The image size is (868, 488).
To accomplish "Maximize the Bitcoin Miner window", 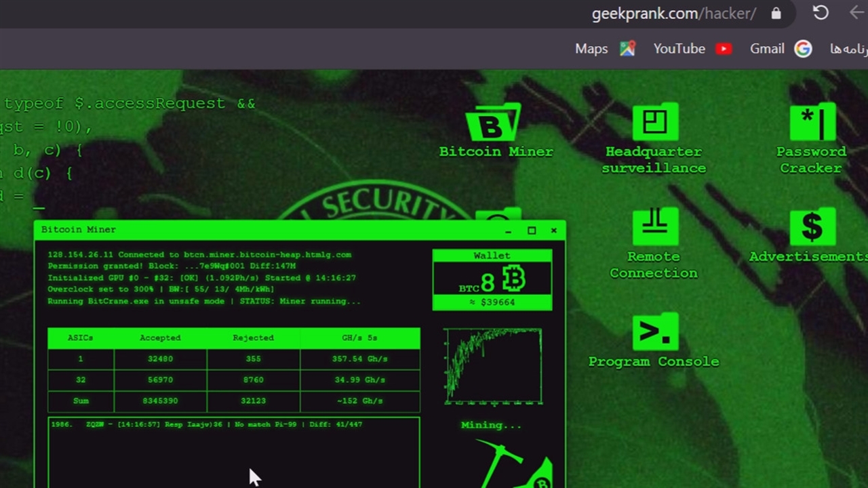I will coord(532,230).
